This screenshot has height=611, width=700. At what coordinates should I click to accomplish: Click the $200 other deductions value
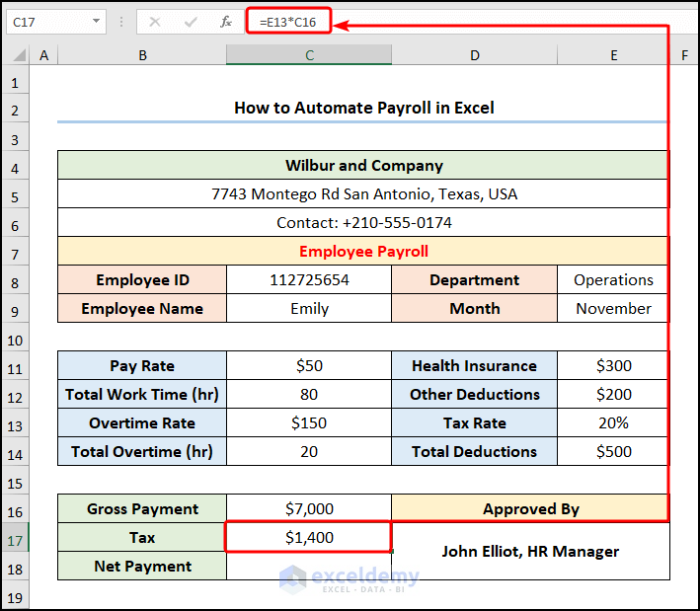click(x=613, y=394)
